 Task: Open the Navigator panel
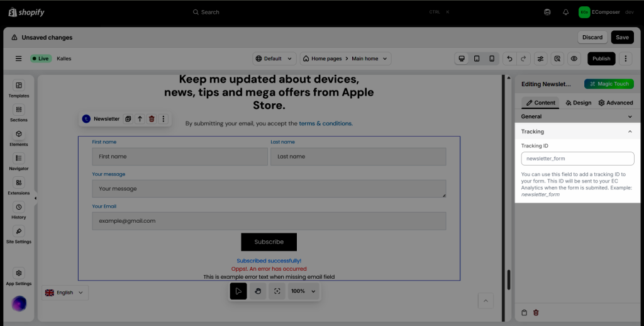click(19, 161)
